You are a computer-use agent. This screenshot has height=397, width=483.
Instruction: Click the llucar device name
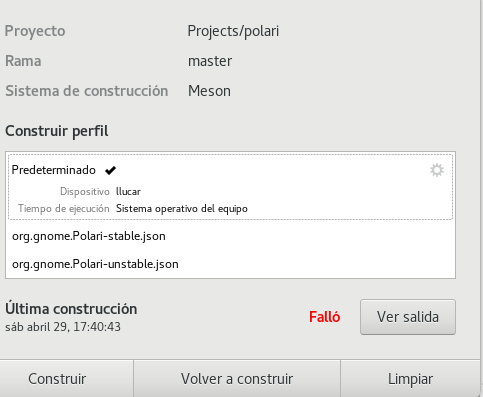(x=128, y=191)
